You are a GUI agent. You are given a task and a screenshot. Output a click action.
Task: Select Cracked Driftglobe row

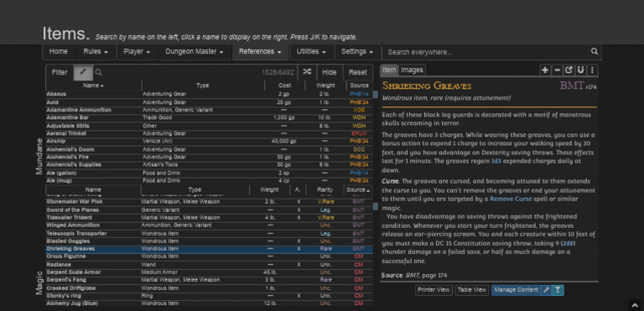coord(209,288)
